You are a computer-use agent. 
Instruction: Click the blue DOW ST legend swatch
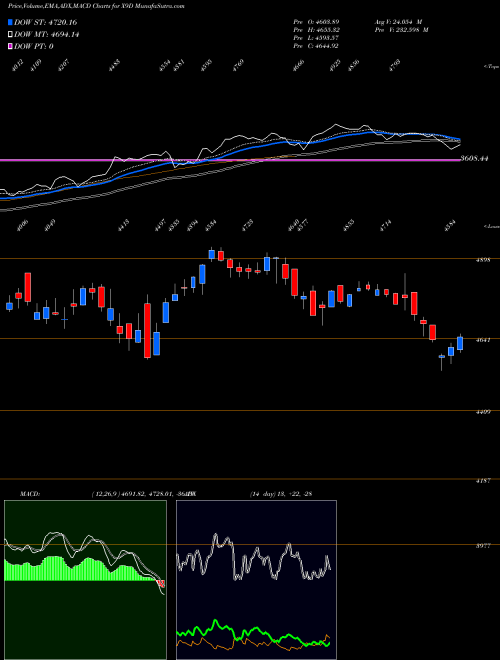[11, 23]
